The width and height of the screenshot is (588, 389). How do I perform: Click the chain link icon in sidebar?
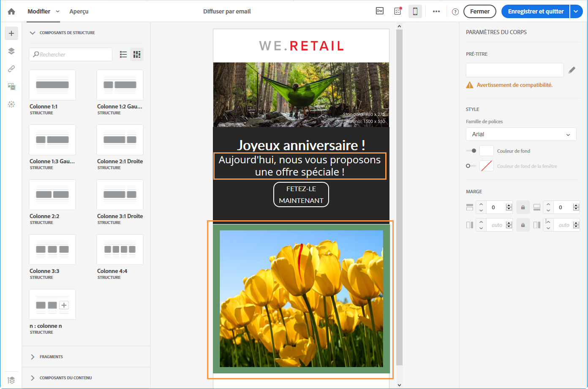[11, 69]
